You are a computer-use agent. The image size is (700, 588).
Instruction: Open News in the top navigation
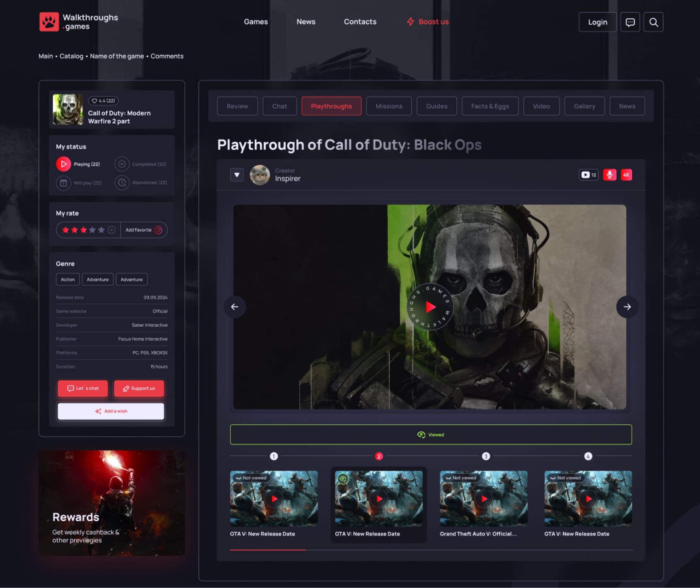(306, 22)
